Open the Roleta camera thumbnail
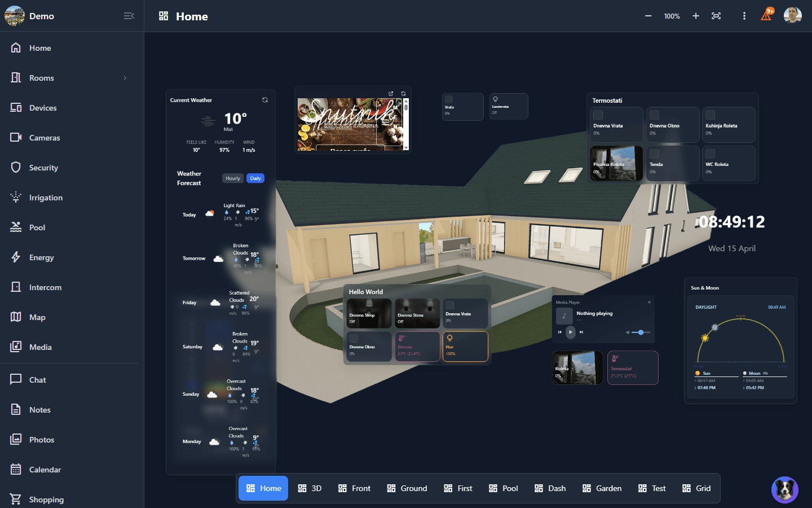 (577, 367)
